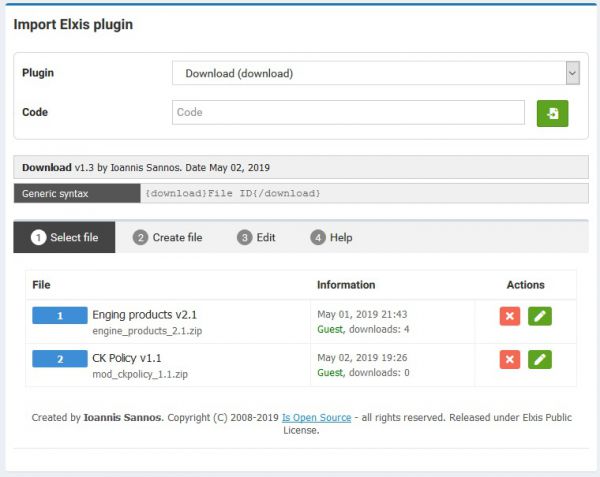Click the Actions column header
Image resolution: width=600 pixels, height=477 pixels.
525,285
